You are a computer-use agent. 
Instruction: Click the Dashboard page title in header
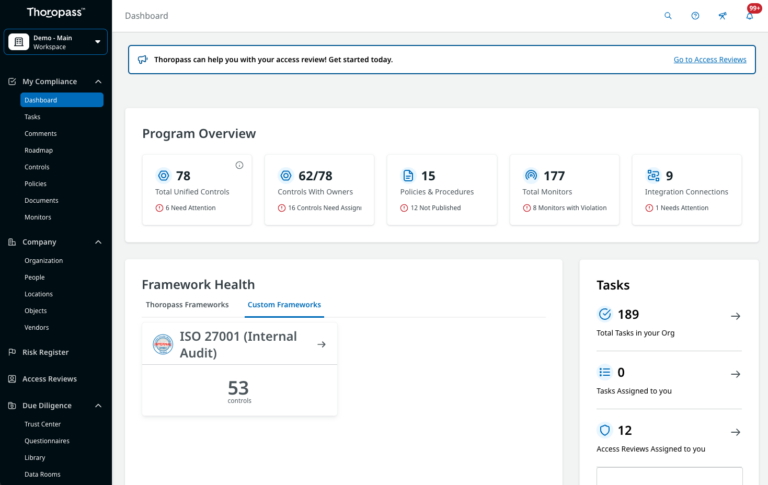click(146, 16)
